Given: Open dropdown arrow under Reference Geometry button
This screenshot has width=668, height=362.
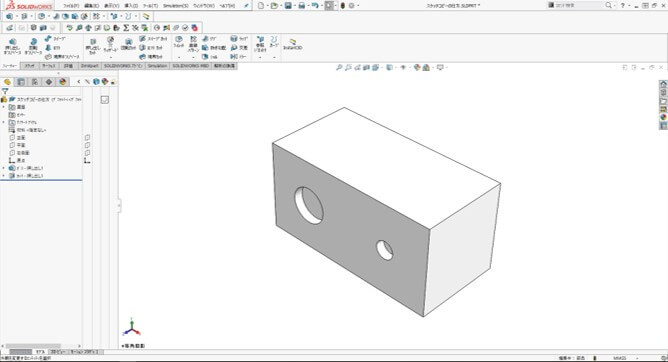Looking at the screenshot, I should (x=260, y=57).
